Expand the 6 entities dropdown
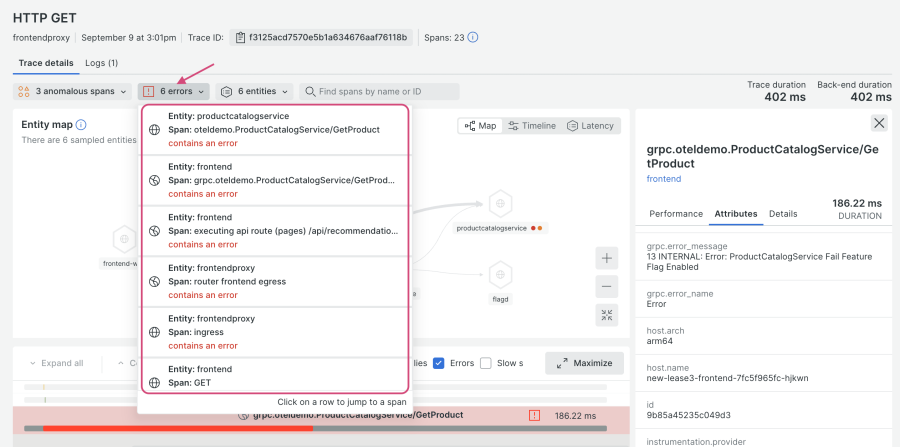Viewport: 900px width, 447px height. click(x=255, y=91)
